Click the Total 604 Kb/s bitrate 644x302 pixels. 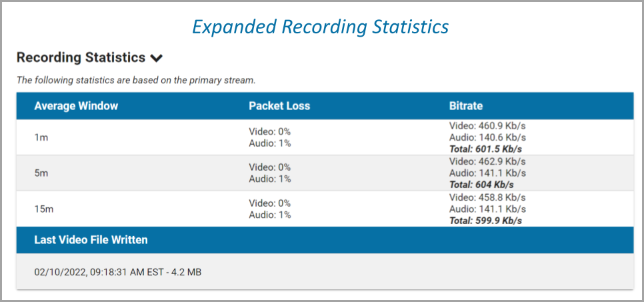point(482,185)
